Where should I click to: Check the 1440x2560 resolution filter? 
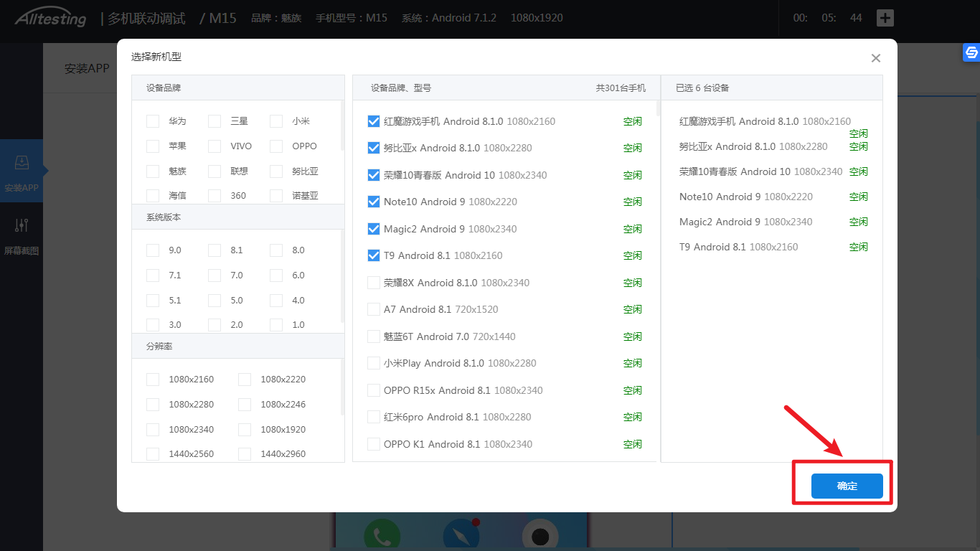click(153, 454)
